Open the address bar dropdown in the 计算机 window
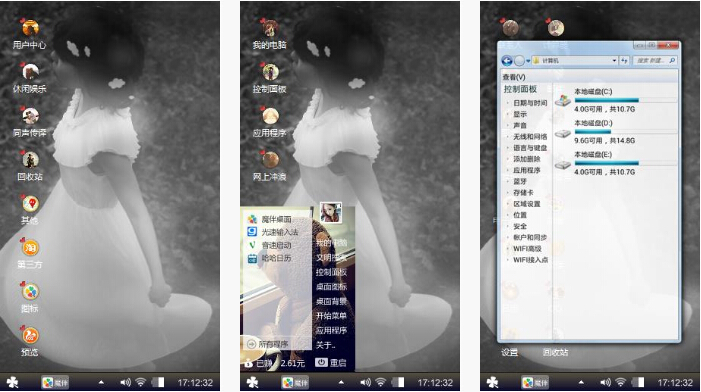 pos(614,60)
